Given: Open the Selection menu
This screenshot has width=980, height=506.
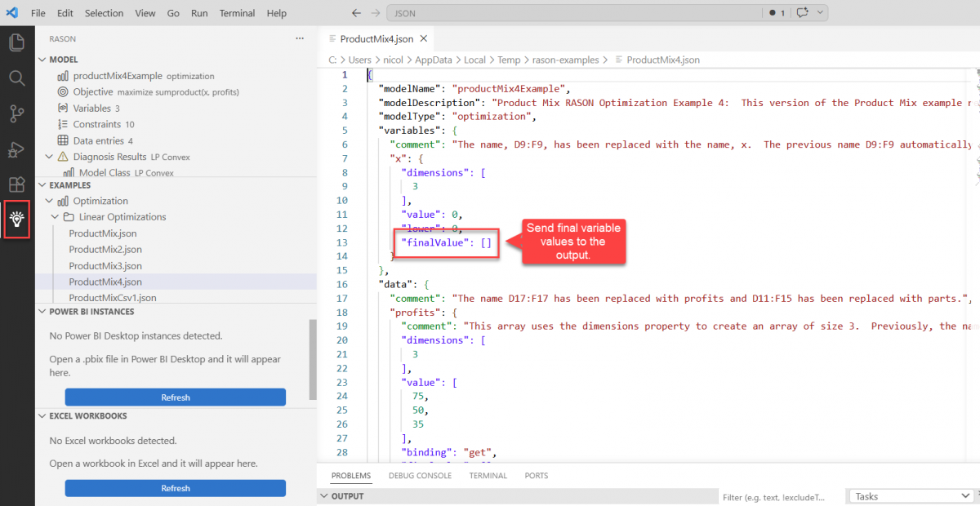Looking at the screenshot, I should click(104, 13).
